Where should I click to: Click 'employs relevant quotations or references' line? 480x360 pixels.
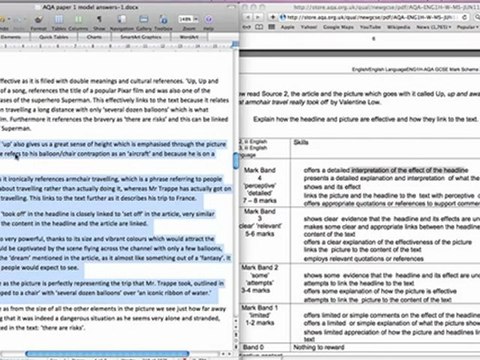pyautogui.click(x=364, y=259)
